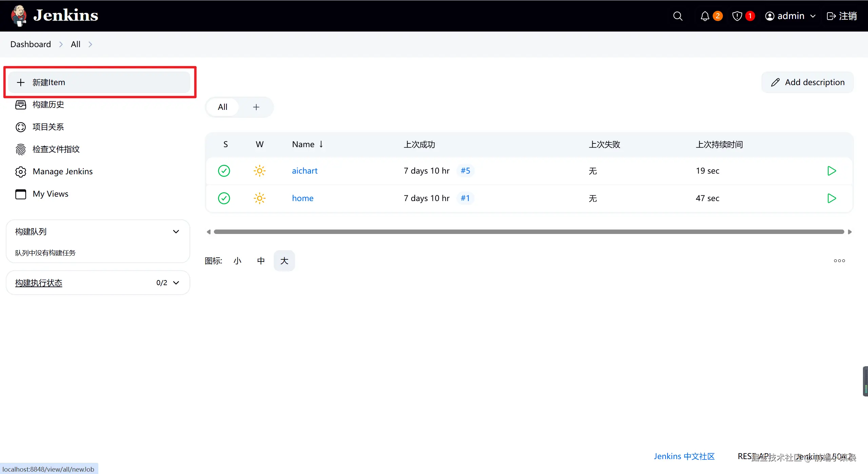868x474 pixels.
Task: Open 构建历史 build history
Action: click(x=48, y=104)
